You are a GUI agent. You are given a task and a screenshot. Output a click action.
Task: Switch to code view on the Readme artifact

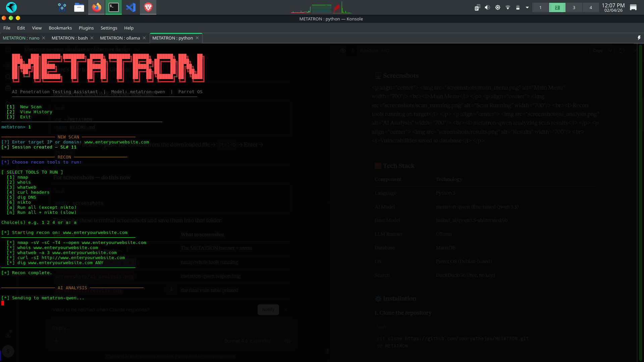(352, 51)
